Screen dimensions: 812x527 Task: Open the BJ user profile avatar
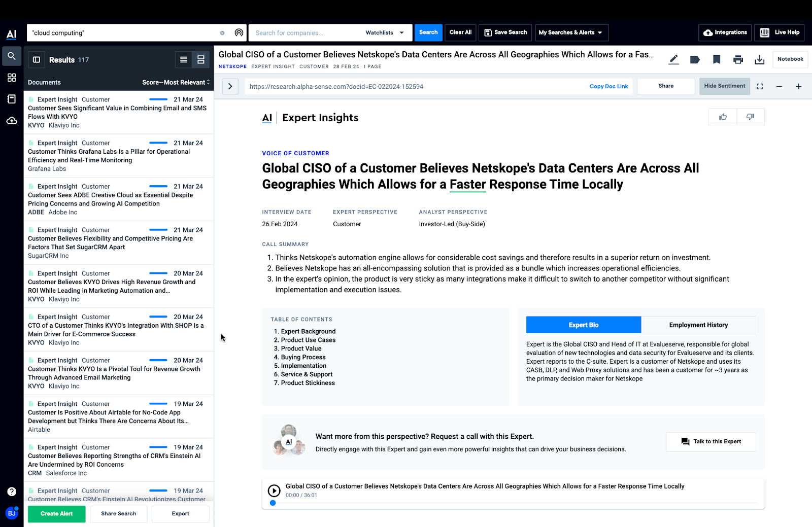(12, 513)
